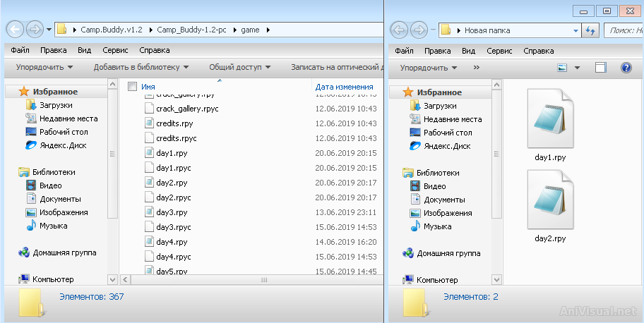Sort by Имя column header

(148, 87)
